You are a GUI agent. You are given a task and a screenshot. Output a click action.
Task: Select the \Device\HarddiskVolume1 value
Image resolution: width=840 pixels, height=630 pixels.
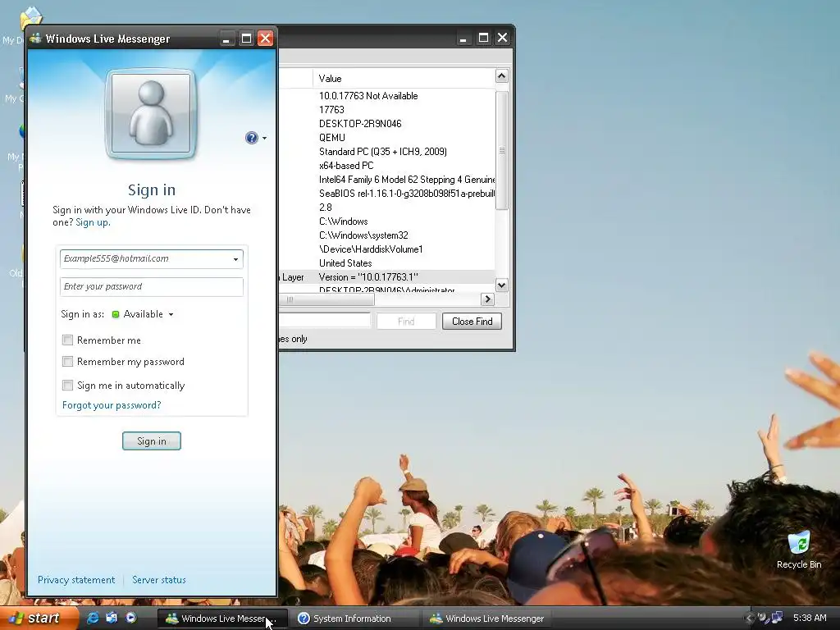(371, 249)
